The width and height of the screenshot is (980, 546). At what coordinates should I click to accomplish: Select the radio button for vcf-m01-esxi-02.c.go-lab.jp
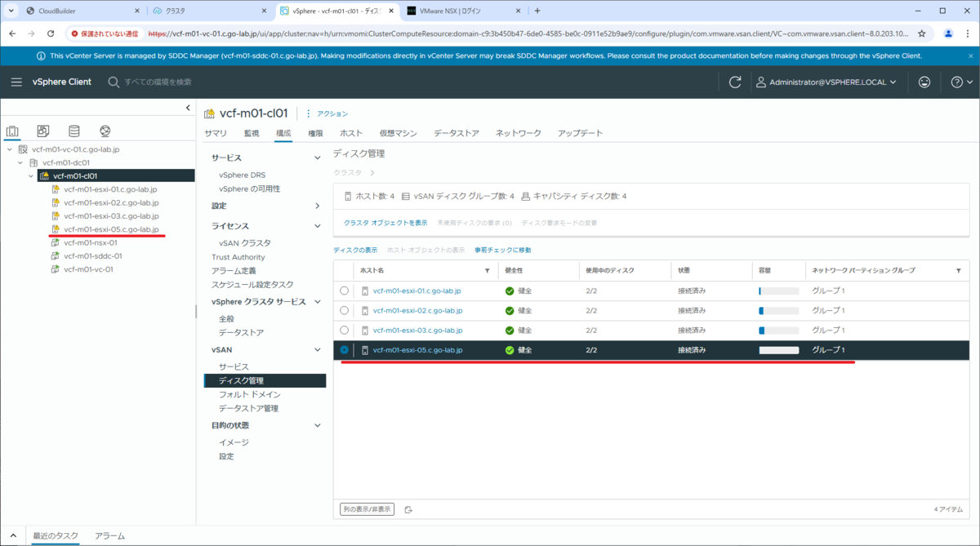tap(344, 310)
